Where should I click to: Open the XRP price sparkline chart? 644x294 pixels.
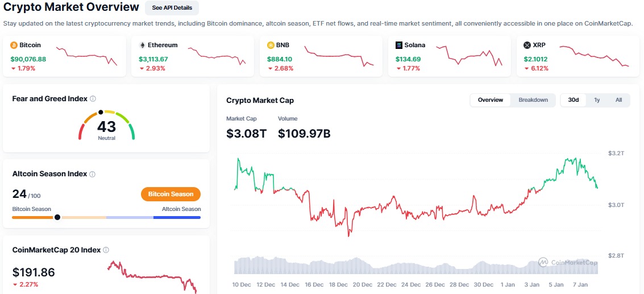tap(594, 56)
